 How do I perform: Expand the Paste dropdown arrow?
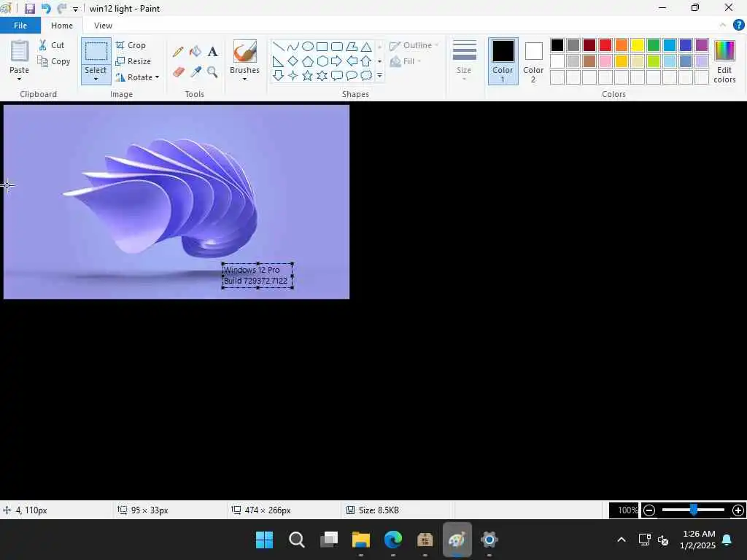coord(20,79)
